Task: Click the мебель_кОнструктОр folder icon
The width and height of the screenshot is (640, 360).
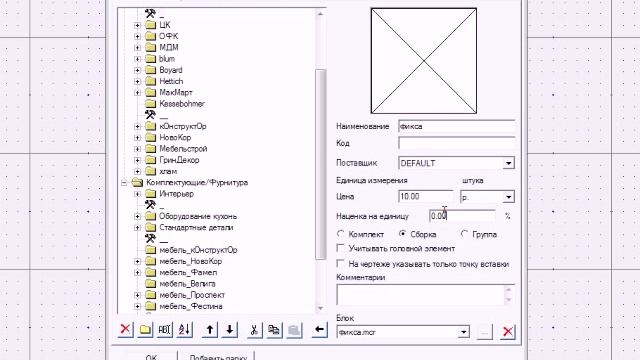Action: pyautogui.click(x=151, y=250)
